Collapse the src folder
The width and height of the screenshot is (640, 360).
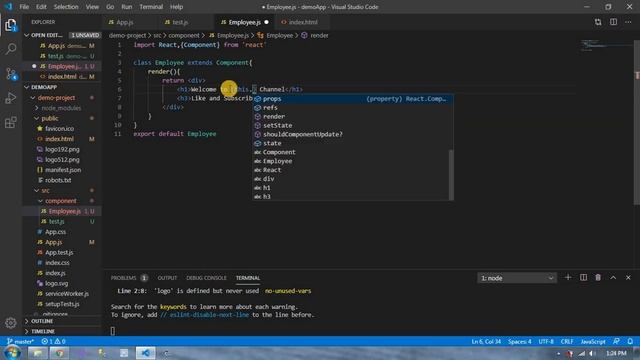(45, 191)
